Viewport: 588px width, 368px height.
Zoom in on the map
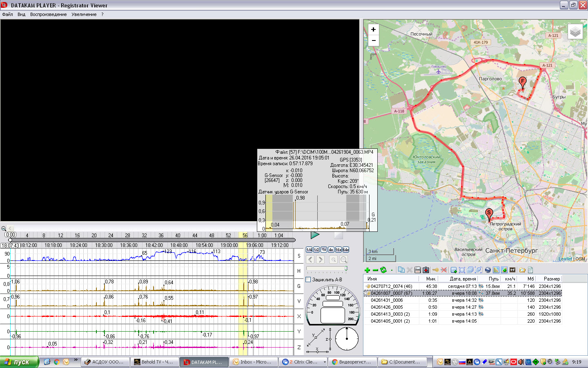[373, 29]
